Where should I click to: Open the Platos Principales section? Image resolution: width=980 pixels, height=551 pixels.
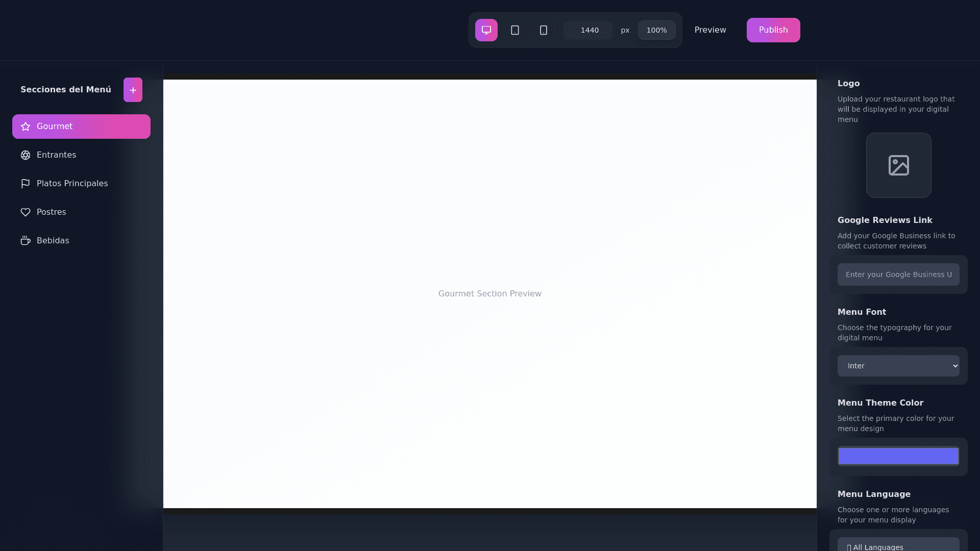click(x=72, y=184)
